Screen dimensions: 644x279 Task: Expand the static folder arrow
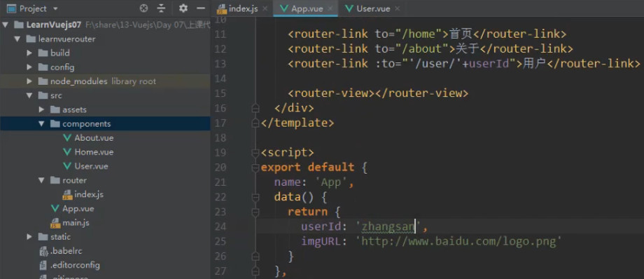point(29,237)
